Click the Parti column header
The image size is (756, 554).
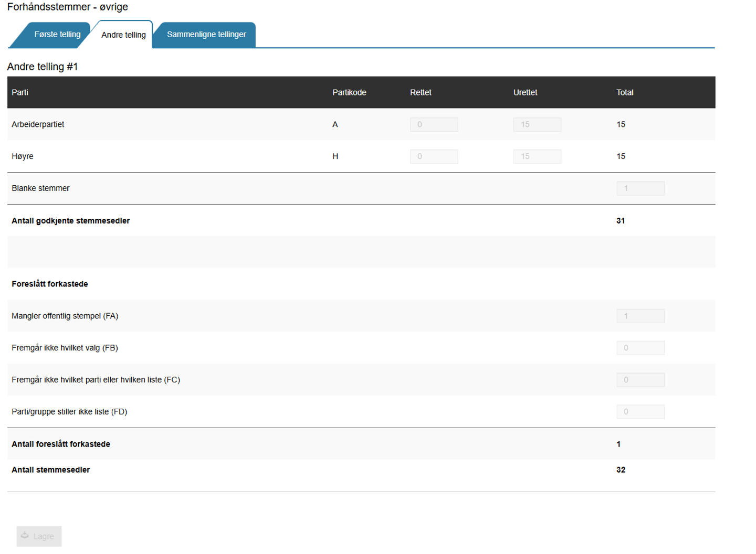20,93
